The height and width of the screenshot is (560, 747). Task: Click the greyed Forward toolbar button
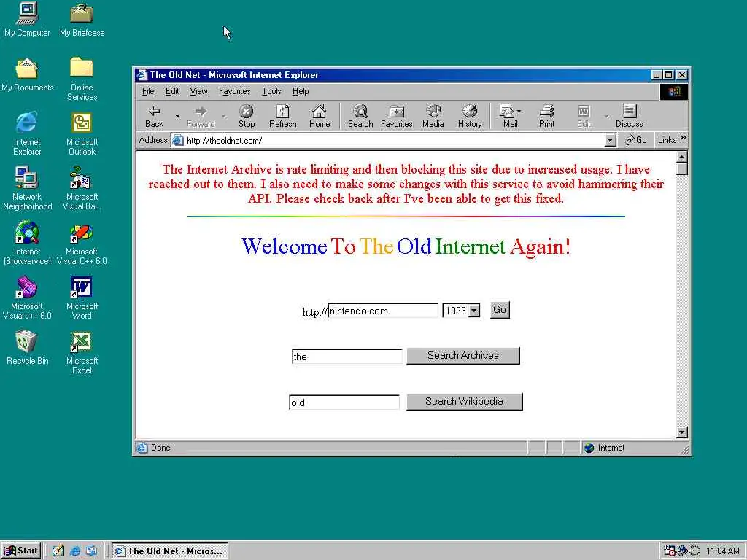pos(201,117)
